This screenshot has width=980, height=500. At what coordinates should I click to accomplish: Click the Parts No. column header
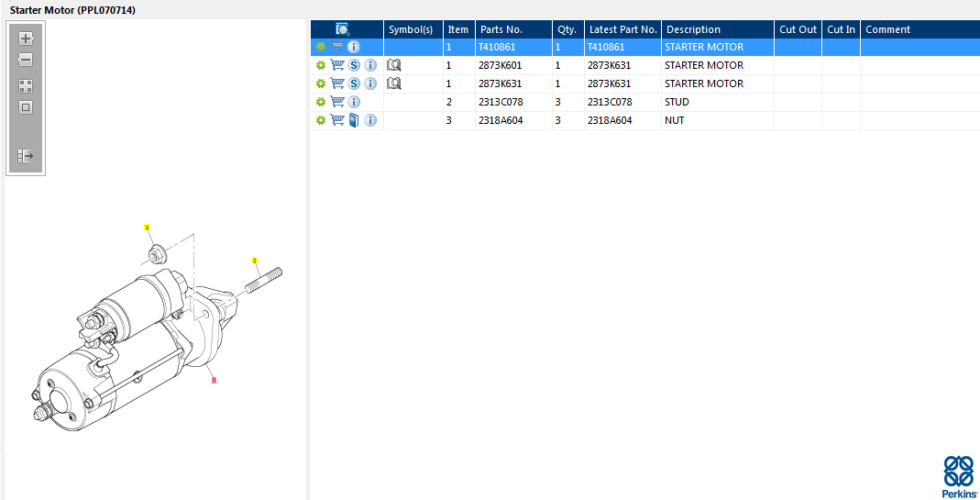[513, 29]
